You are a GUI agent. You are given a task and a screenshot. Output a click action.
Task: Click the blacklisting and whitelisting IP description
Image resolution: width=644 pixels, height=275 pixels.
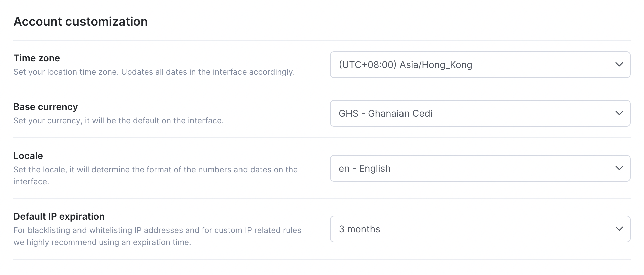coord(157,230)
